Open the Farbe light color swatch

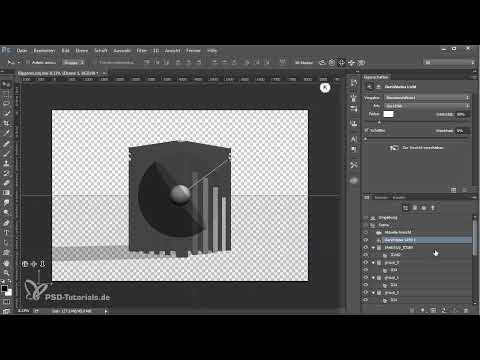(388, 114)
